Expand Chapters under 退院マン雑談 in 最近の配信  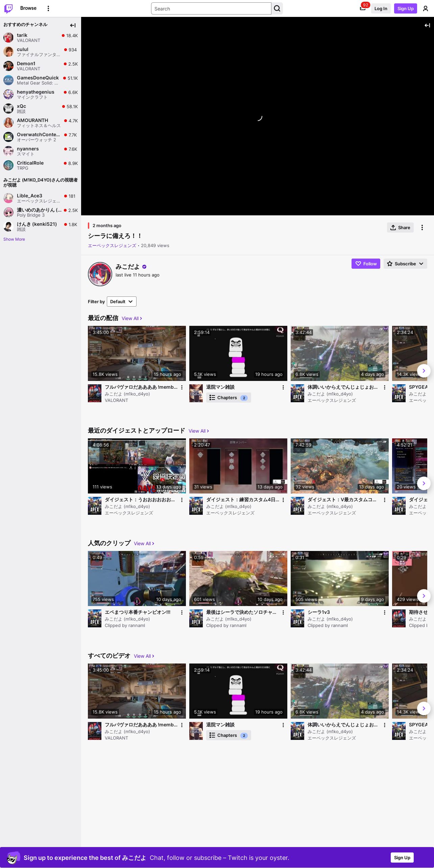click(x=228, y=398)
